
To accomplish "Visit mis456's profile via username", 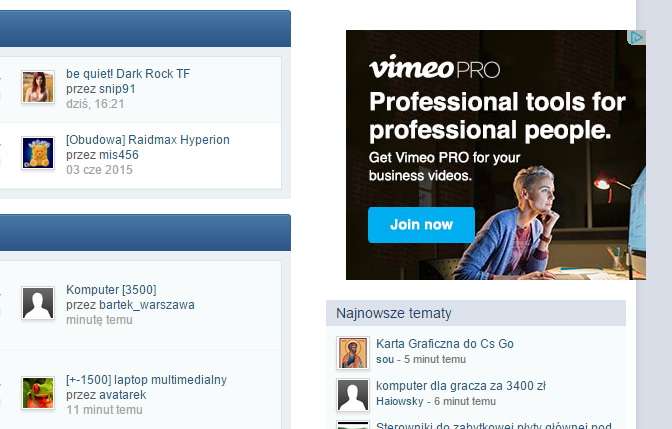I will pos(117,155).
